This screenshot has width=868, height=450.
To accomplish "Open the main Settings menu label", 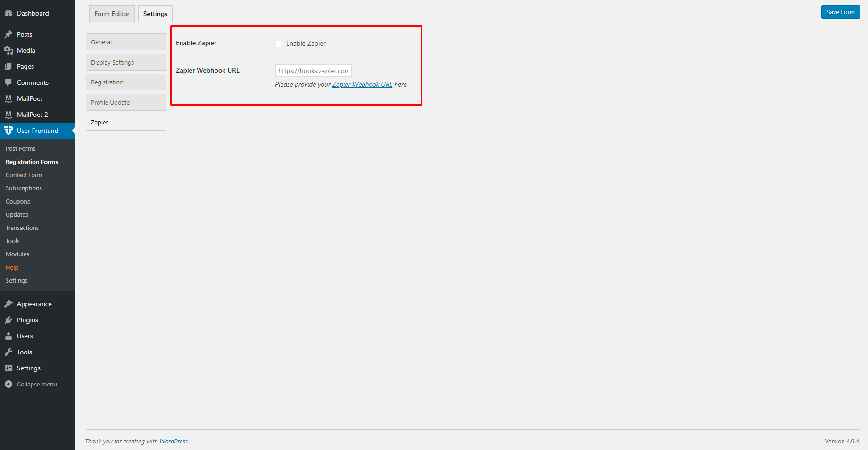I will point(29,368).
